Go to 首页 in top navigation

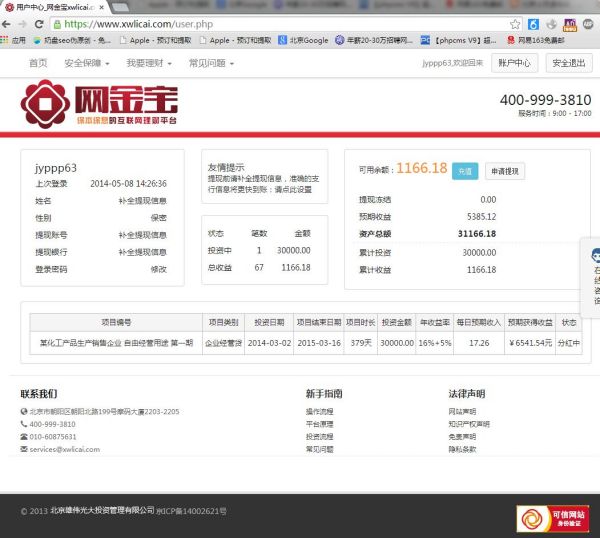[38, 63]
